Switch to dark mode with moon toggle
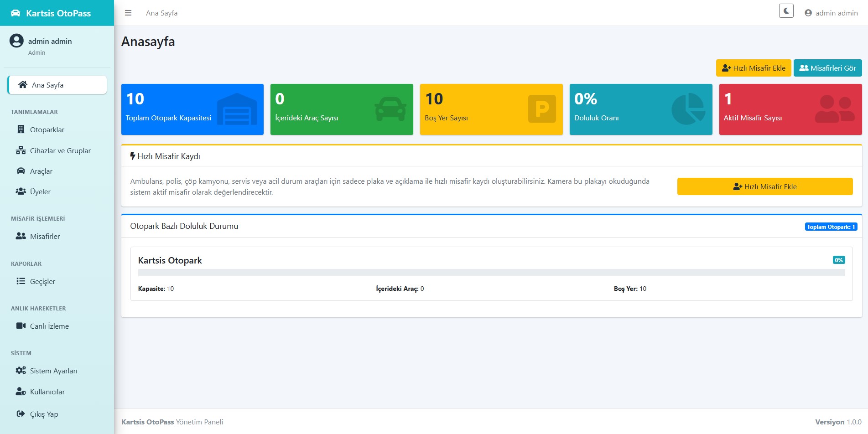Viewport: 868px width, 434px height. [786, 11]
